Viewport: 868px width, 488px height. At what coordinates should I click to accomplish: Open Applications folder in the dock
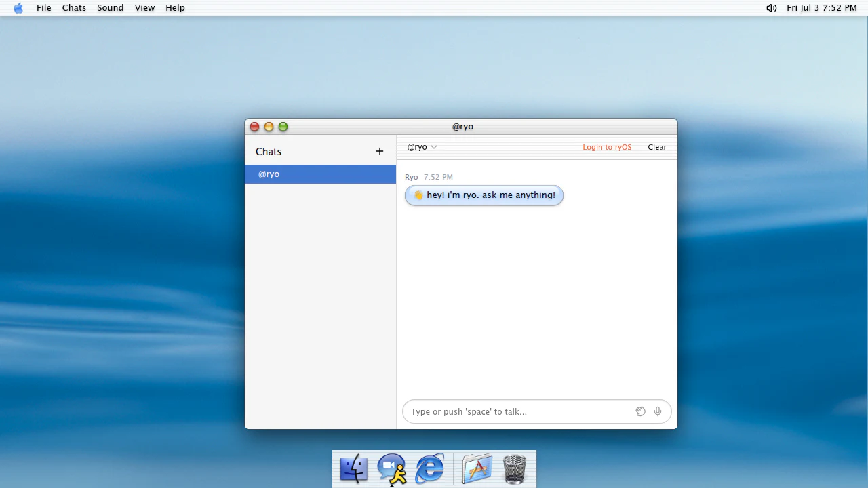coord(477,469)
